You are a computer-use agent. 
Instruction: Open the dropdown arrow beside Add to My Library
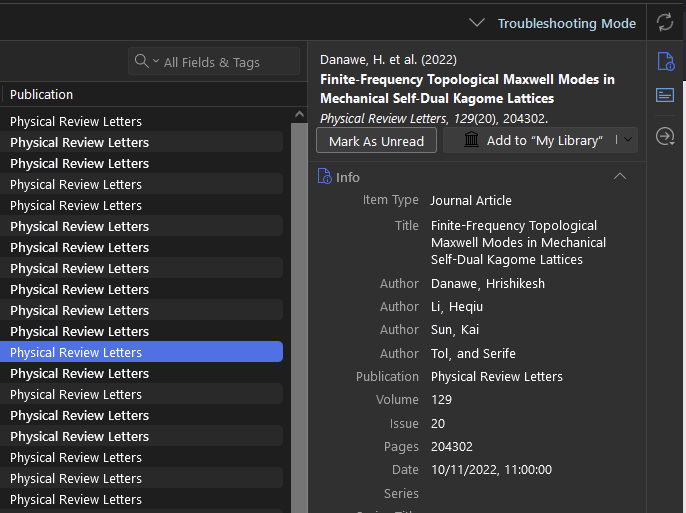point(628,140)
